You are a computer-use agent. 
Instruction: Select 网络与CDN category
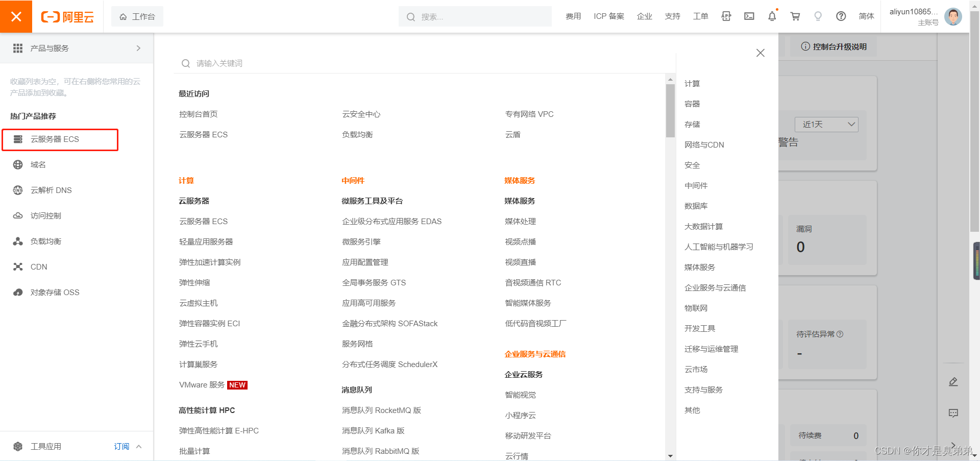704,144
